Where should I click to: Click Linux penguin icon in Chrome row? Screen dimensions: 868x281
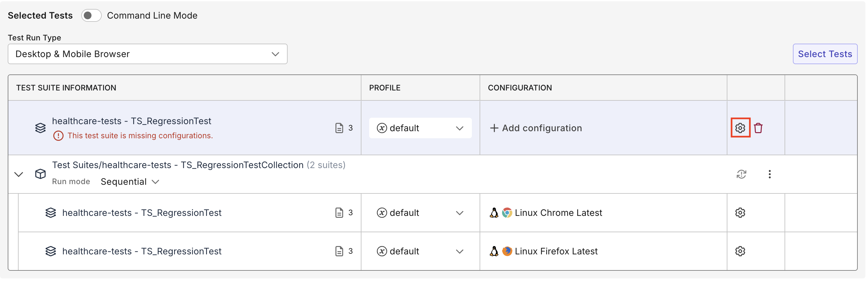click(x=494, y=213)
